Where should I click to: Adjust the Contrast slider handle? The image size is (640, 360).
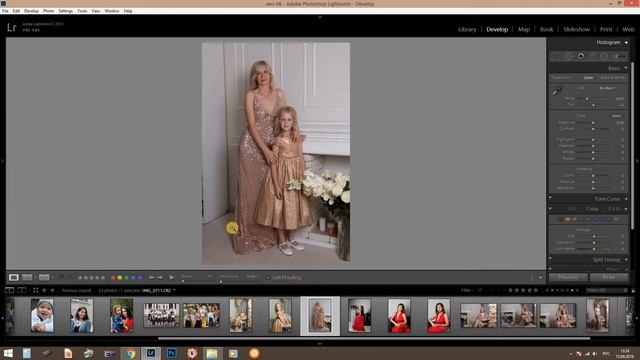(593, 129)
